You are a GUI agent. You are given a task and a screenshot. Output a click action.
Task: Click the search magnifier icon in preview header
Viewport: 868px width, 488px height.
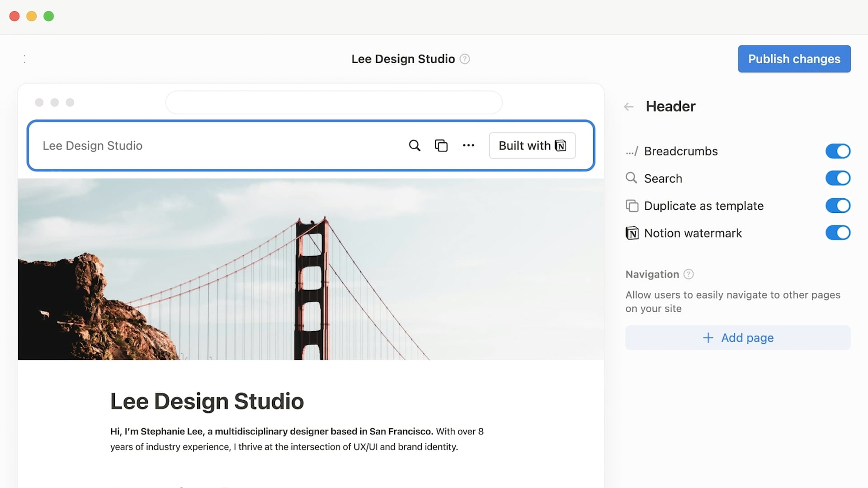(x=415, y=145)
